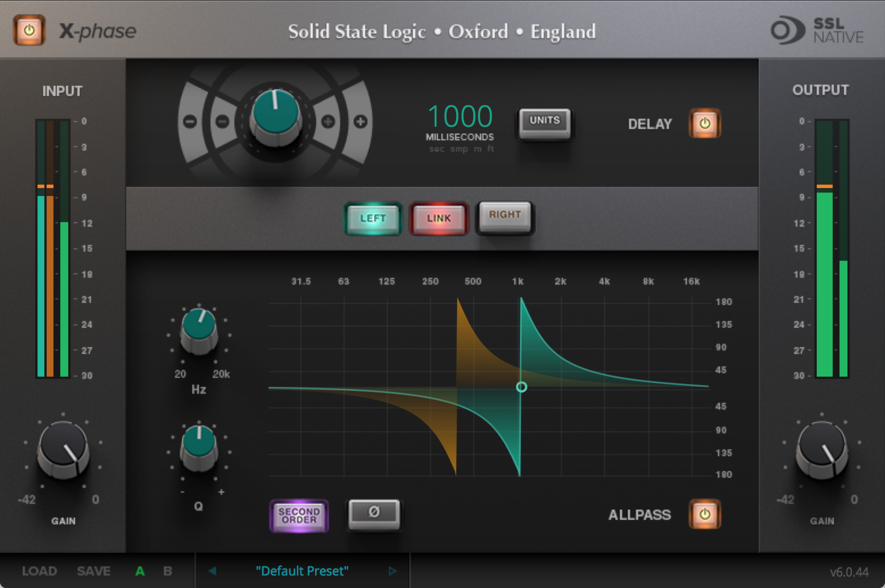Toggle the X-phase plugin power button
The width and height of the screenshot is (885, 588).
point(29,30)
